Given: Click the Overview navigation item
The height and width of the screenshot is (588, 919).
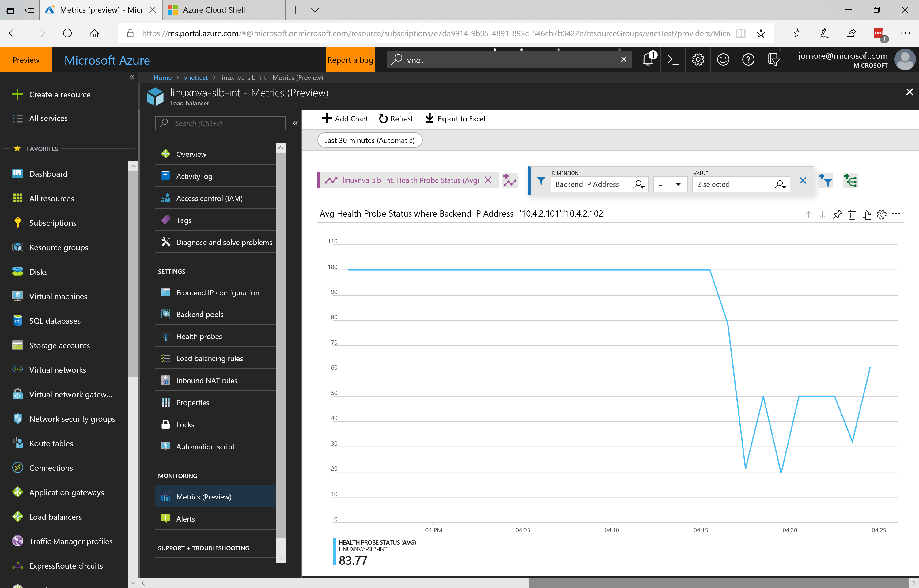Looking at the screenshot, I should coord(191,154).
